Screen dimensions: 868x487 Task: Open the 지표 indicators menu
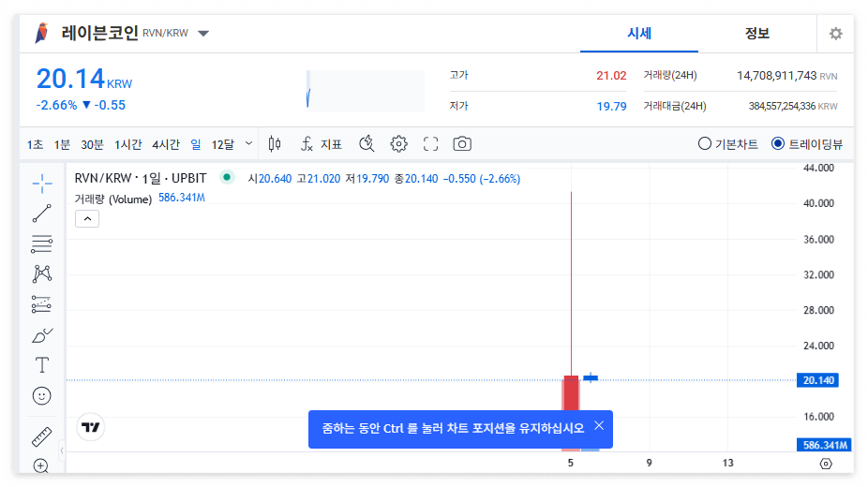(x=322, y=144)
